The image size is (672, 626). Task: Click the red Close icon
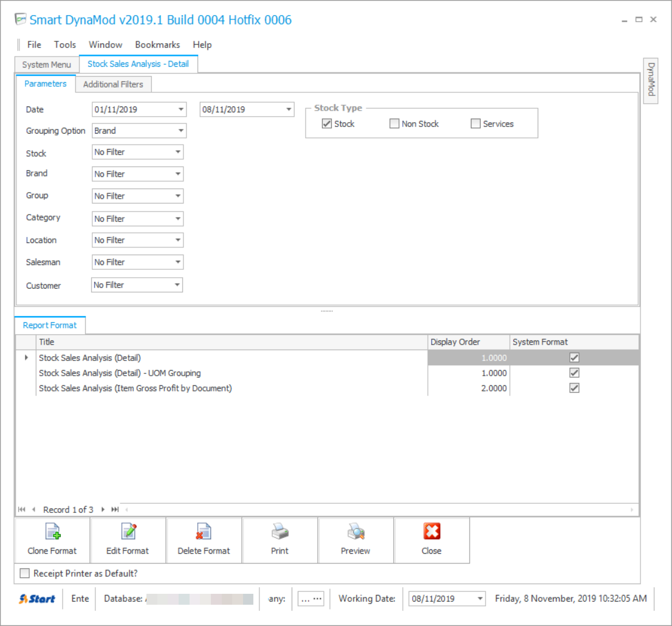click(431, 532)
